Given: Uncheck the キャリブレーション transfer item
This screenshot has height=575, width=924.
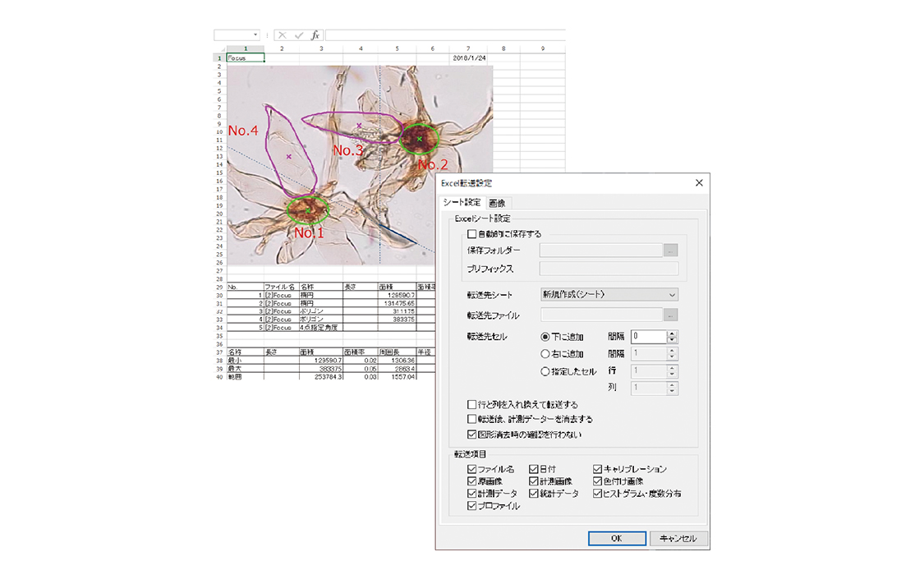Looking at the screenshot, I should coord(597,469).
